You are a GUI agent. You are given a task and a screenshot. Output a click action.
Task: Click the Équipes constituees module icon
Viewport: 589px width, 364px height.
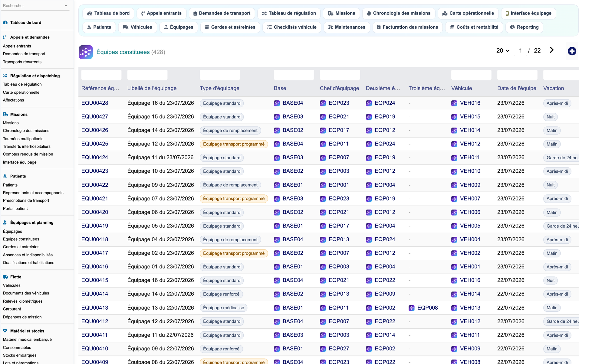86,52
